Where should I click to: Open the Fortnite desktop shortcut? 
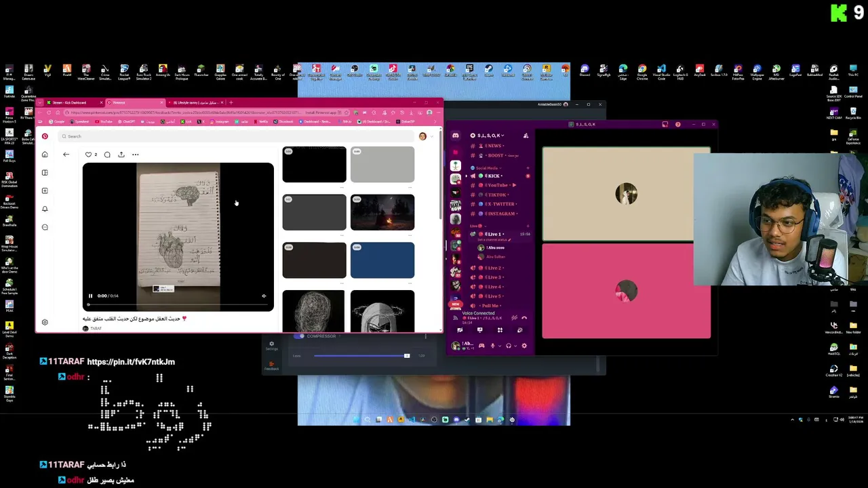click(9, 92)
